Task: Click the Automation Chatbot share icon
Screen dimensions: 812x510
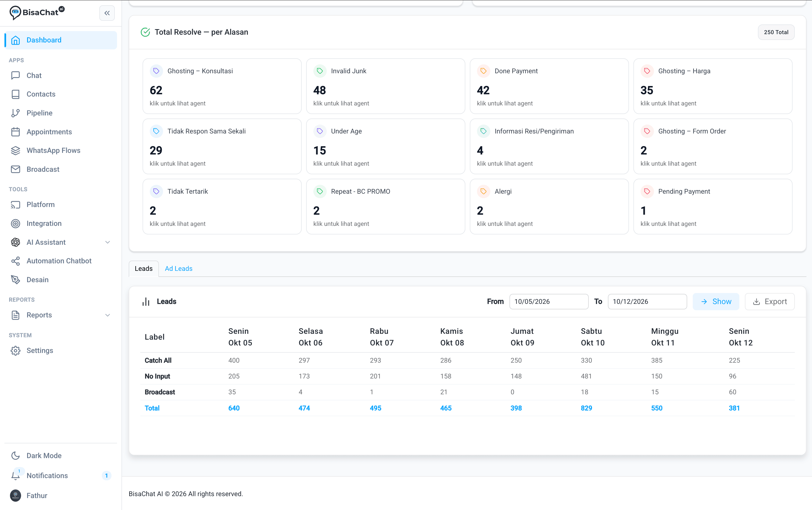Action: (x=16, y=261)
